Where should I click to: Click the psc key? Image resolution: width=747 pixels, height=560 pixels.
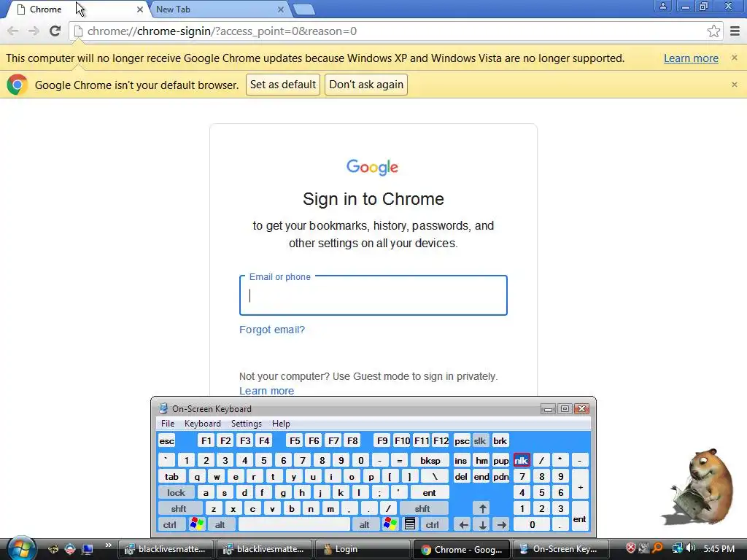(462, 440)
